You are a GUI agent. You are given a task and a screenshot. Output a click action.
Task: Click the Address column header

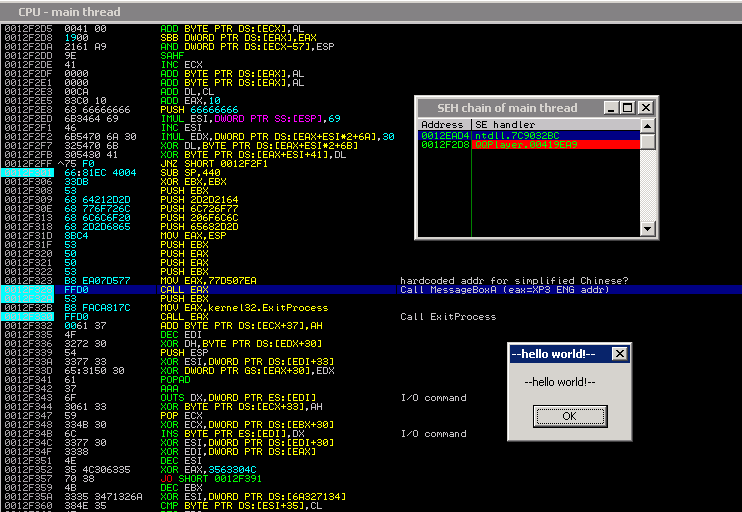[x=444, y=124]
